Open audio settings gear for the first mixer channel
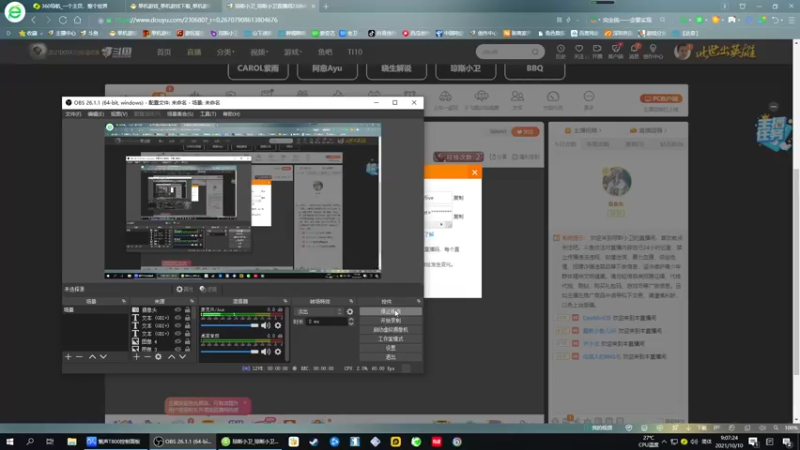The height and width of the screenshot is (450, 800). click(278, 326)
